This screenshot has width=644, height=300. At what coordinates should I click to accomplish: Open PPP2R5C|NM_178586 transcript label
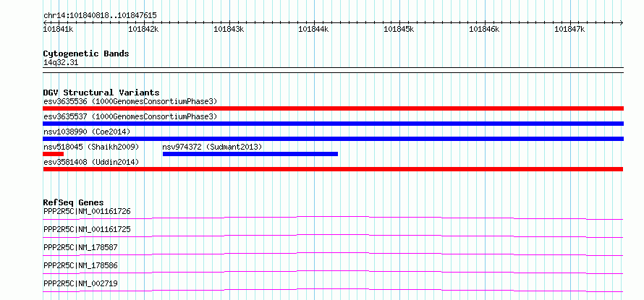click(x=80, y=266)
